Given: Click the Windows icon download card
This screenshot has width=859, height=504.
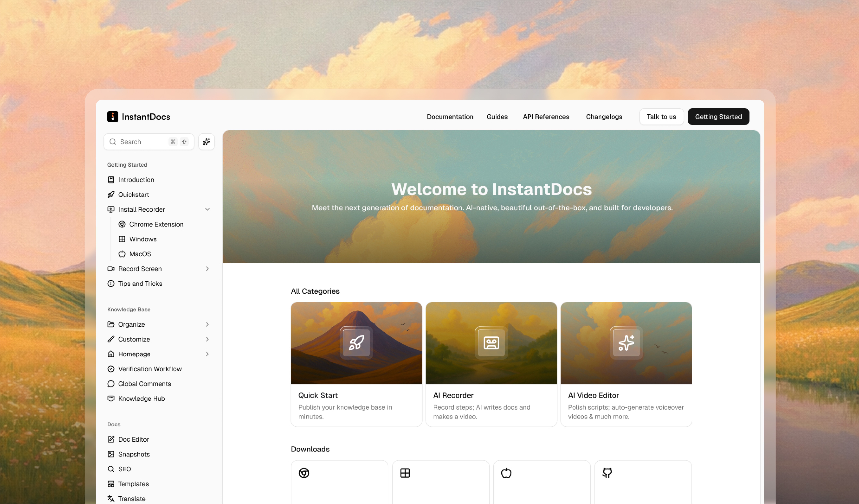Looking at the screenshot, I should (405, 473).
